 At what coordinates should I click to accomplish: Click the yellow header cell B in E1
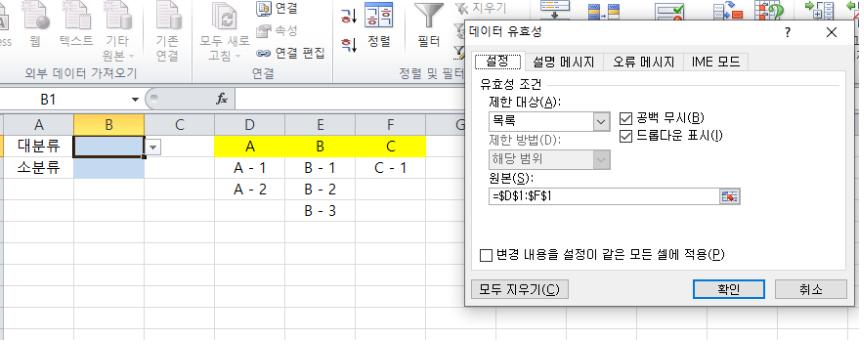click(x=320, y=147)
